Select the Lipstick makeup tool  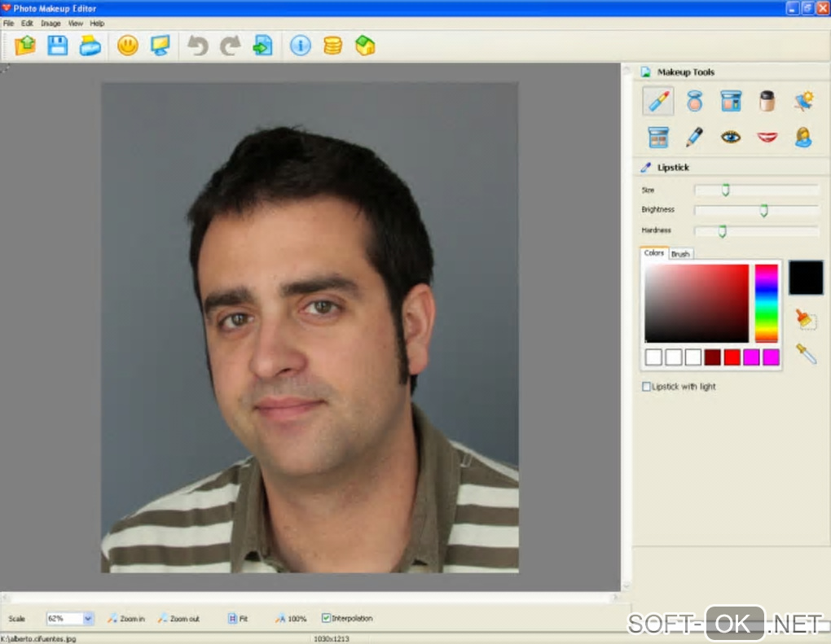coord(657,101)
